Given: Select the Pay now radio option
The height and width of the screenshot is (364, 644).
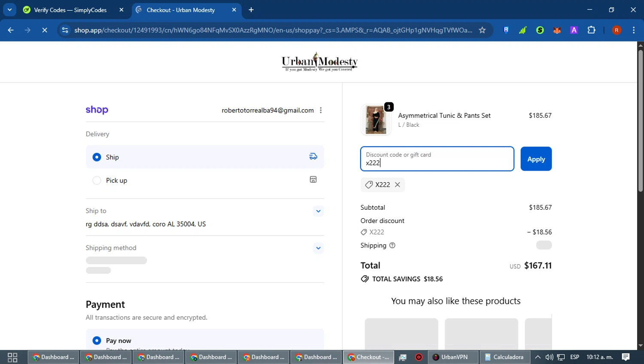Looking at the screenshot, I should pyautogui.click(x=97, y=340).
